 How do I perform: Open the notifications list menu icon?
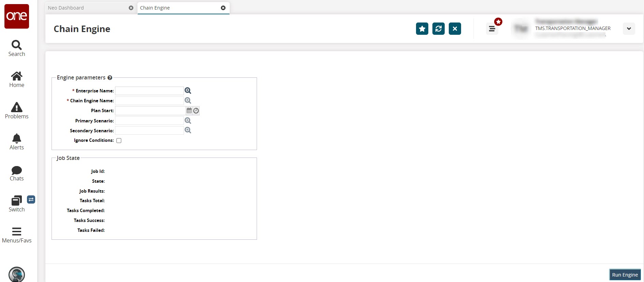pyautogui.click(x=492, y=29)
